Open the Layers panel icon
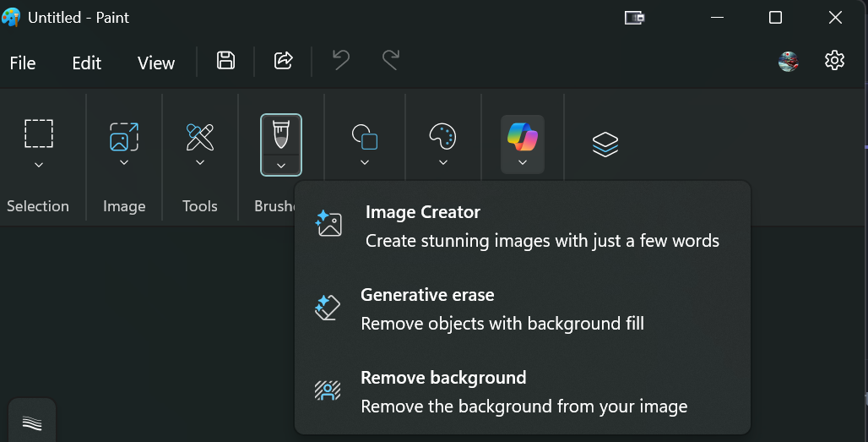 coord(605,145)
